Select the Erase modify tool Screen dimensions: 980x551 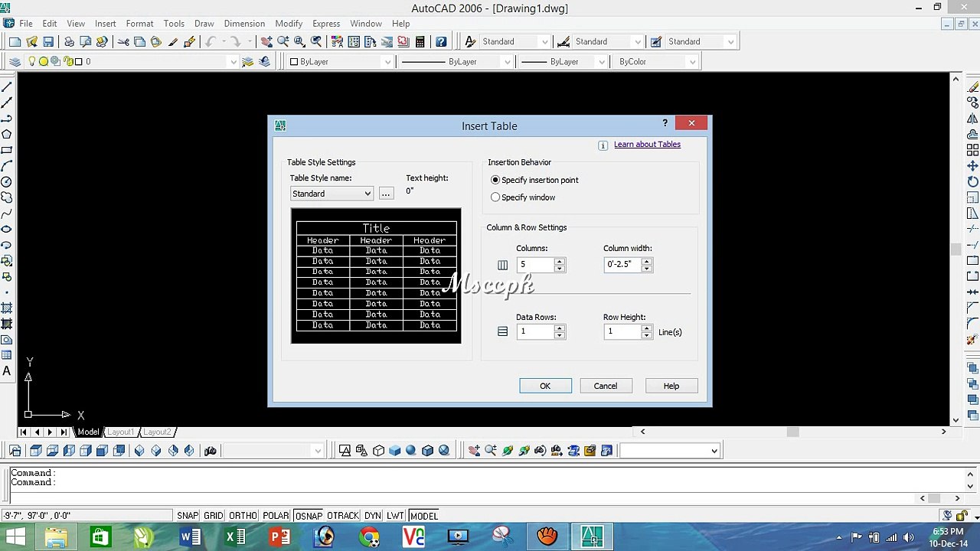(x=972, y=86)
